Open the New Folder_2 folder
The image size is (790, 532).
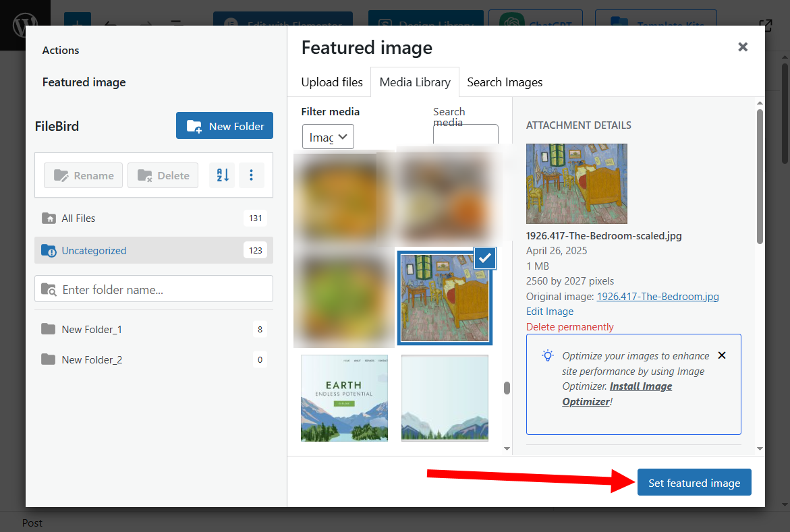[154, 359]
